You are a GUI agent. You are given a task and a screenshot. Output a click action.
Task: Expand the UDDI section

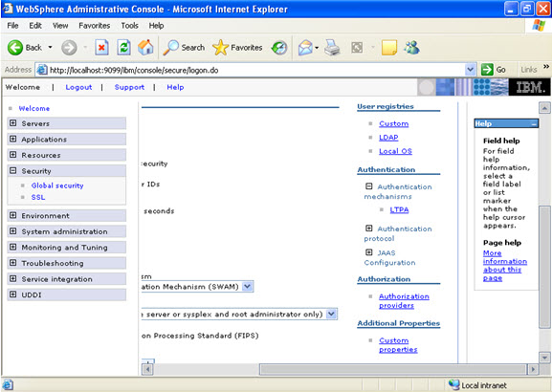[13, 294]
